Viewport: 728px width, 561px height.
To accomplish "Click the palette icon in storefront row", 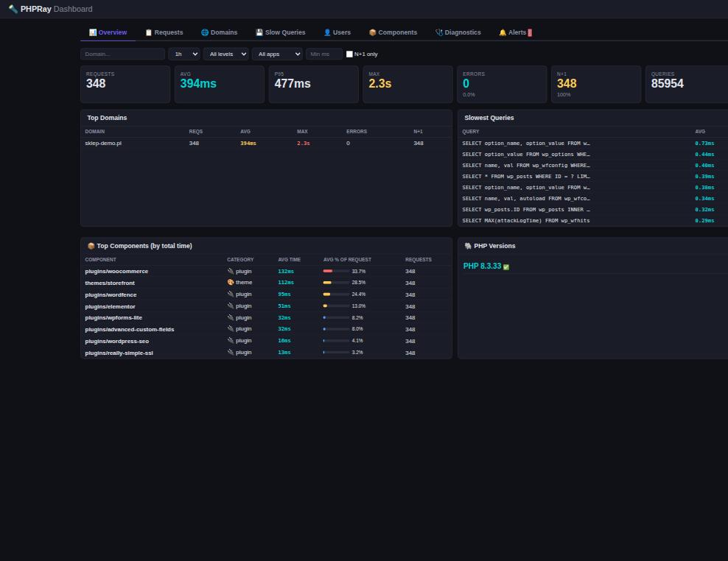I will 231,282.
